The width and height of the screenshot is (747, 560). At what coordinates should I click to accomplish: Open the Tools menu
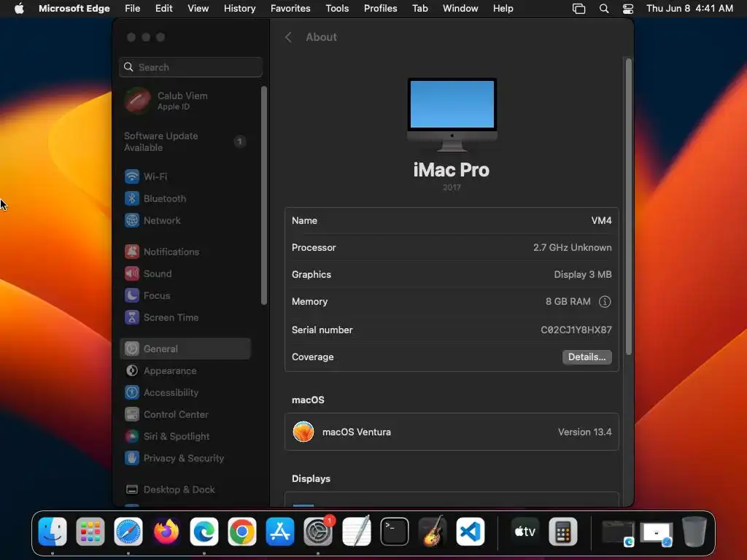pyautogui.click(x=337, y=9)
